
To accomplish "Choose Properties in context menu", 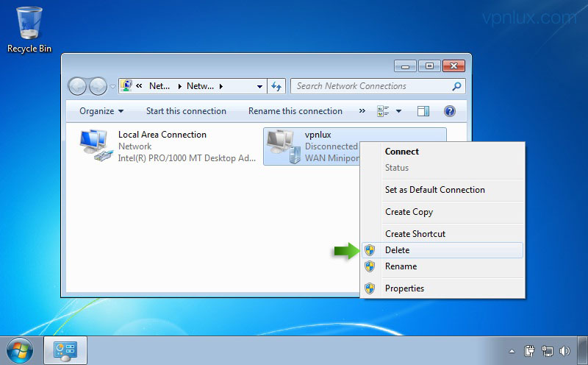I will (x=442, y=288).
